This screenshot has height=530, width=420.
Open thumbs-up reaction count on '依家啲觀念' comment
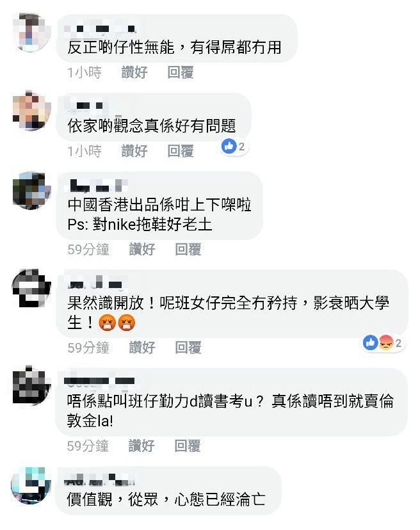tap(233, 147)
